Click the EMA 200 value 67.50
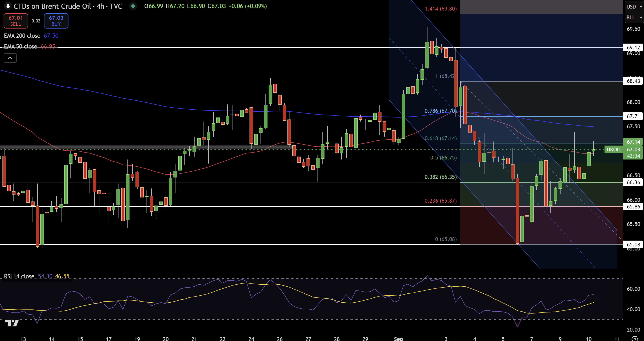Screen dimensions: 644x341 [51, 36]
